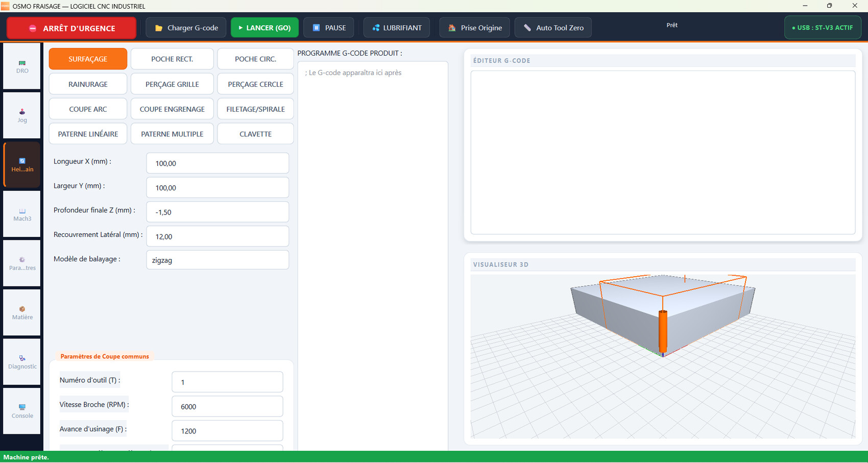Image resolution: width=868 pixels, height=463 pixels.
Task: Select the RAINURAGE operation
Action: point(88,84)
